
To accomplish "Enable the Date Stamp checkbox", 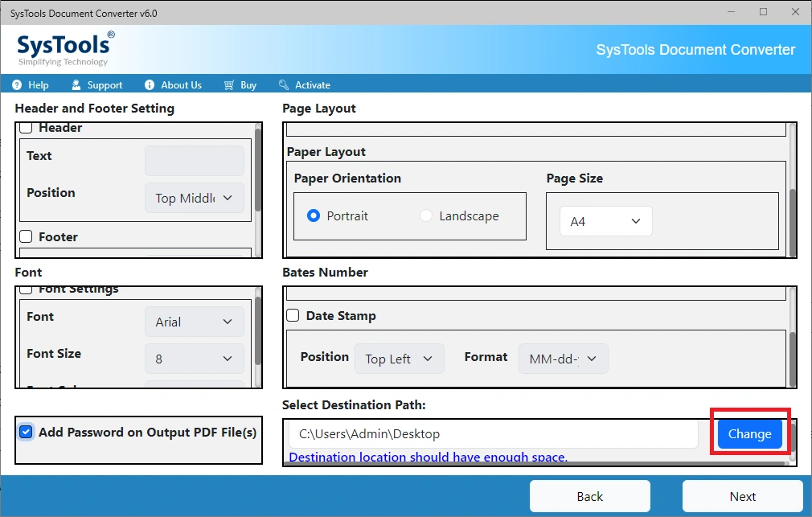I will pos(293,315).
